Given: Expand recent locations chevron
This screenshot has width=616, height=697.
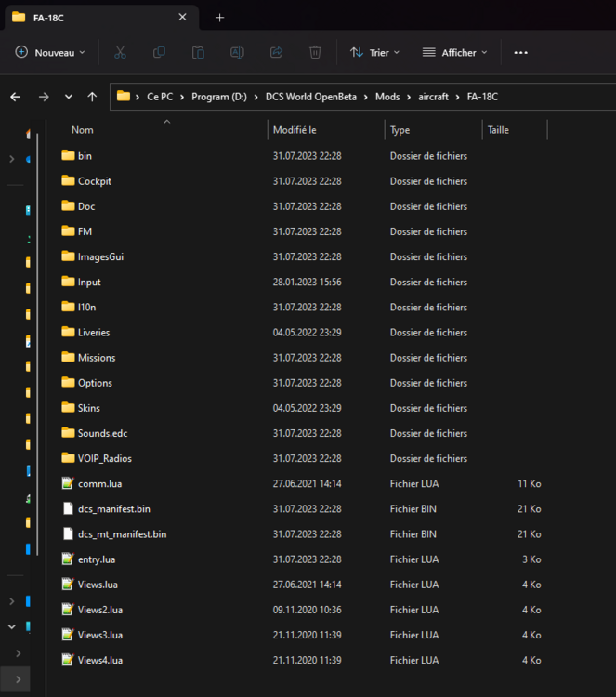Looking at the screenshot, I should (69, 97).
